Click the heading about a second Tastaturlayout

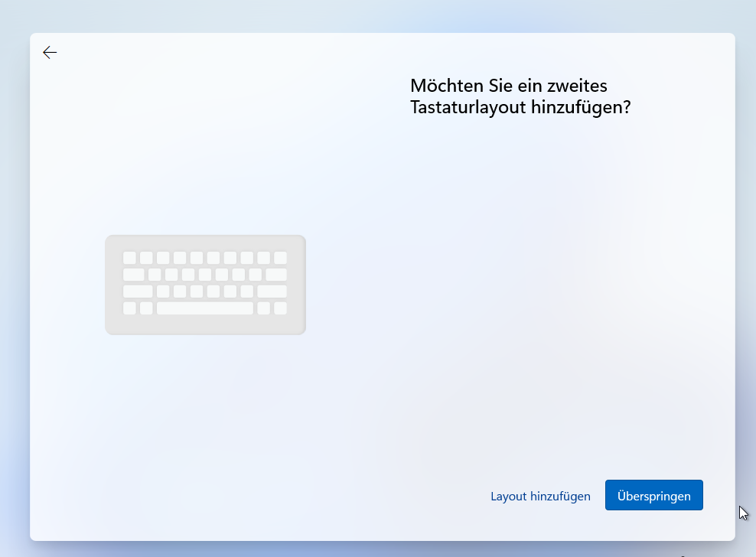coord(521,96)
